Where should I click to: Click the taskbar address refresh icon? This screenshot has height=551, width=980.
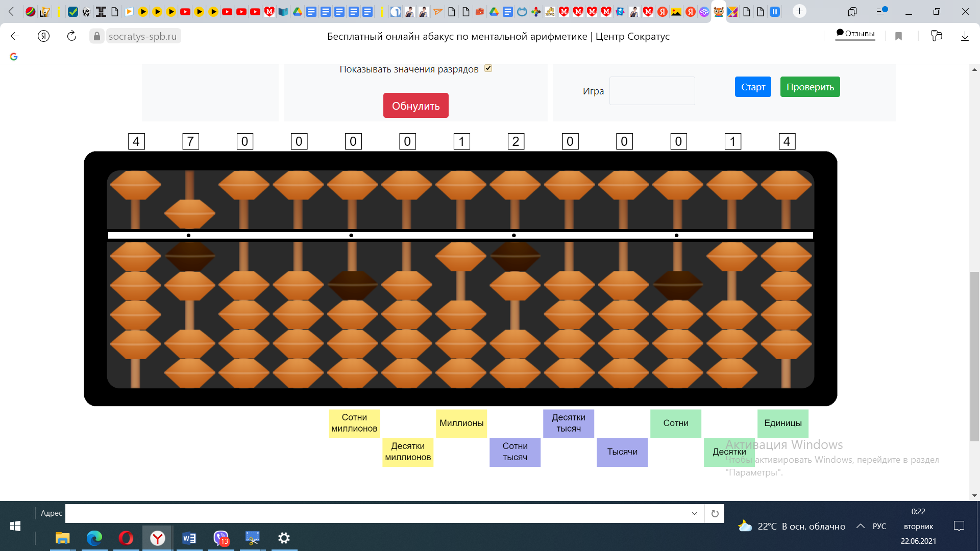pyautogui.click(x=715, y=513)
